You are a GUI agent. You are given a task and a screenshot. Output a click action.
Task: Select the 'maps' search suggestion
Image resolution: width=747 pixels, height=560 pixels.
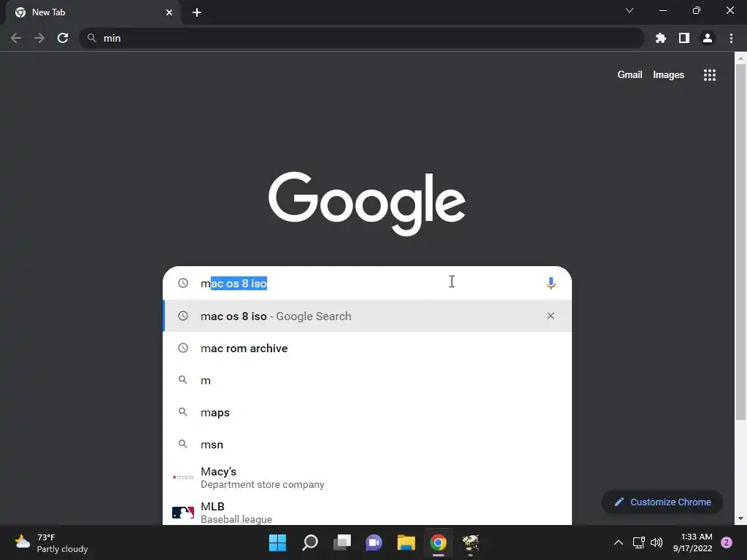coord(367,413)
